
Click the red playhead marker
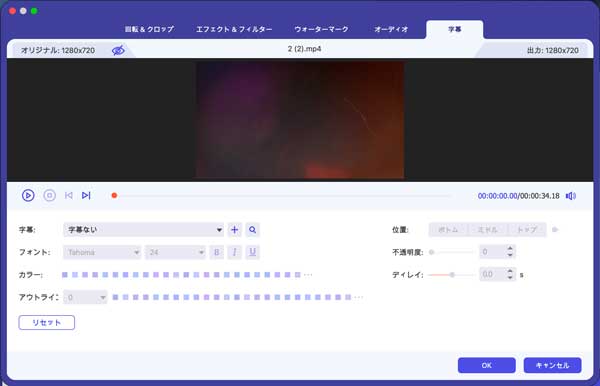[x=114, y=195]
